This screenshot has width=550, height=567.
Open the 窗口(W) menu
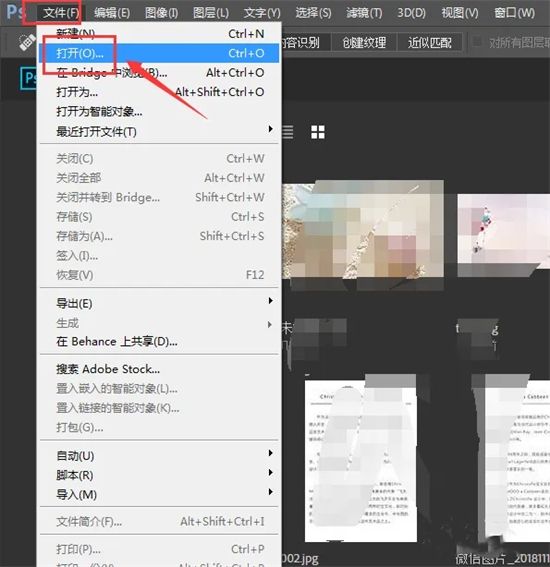coord(514,13)
